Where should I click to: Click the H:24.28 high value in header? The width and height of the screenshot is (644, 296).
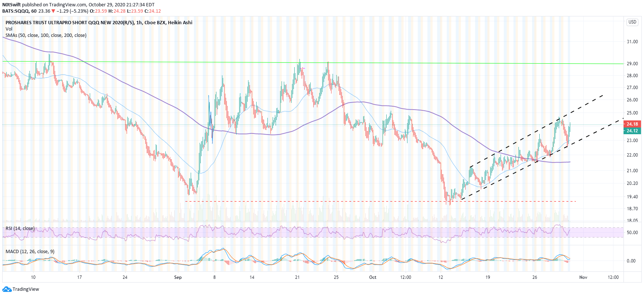pyautogui.click(x=117, y=11)
